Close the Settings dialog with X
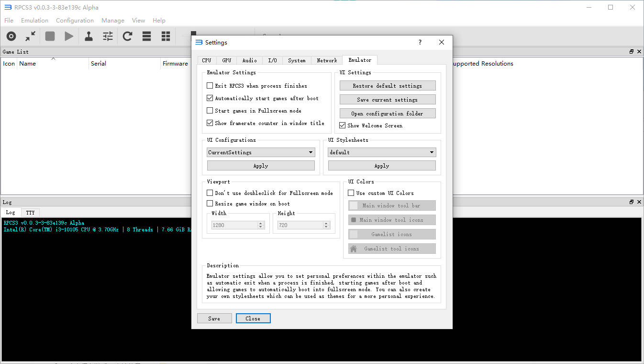 (x=442, y=42)
